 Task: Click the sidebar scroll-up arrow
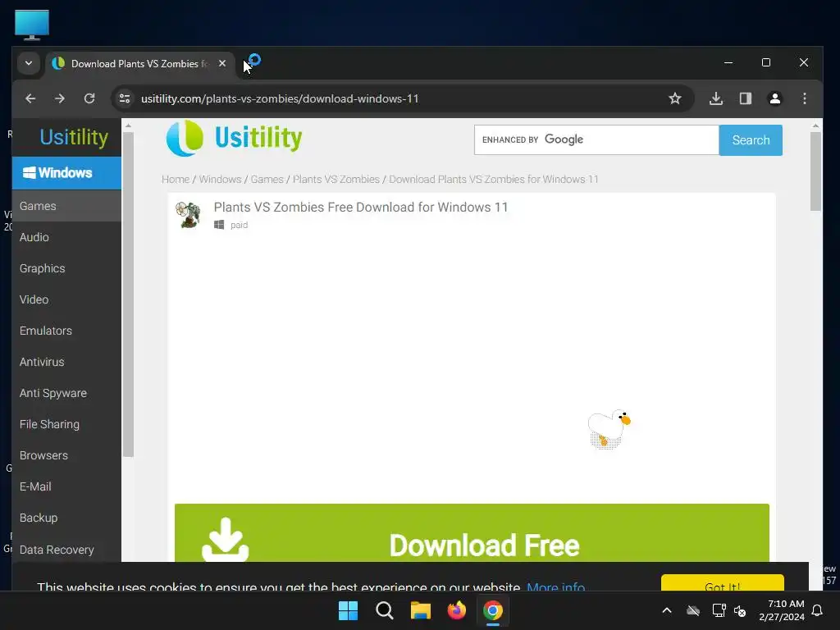(128, 126)
